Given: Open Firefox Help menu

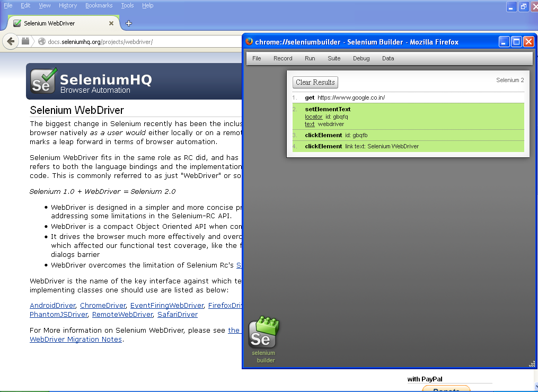Looking at the screenshot, I should 147,5.
